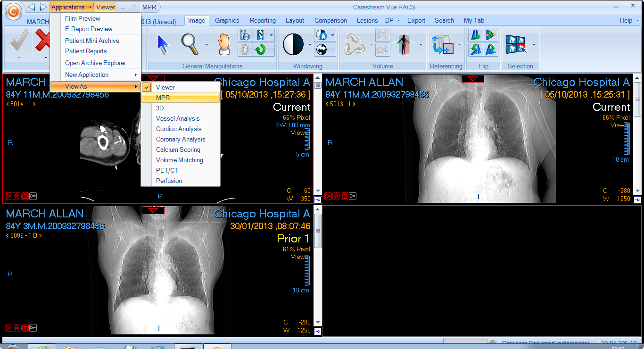Open the Lesions ribbon tab
Image resolution: width=644 pixels, height=349 pixels.
pos(367,20)
